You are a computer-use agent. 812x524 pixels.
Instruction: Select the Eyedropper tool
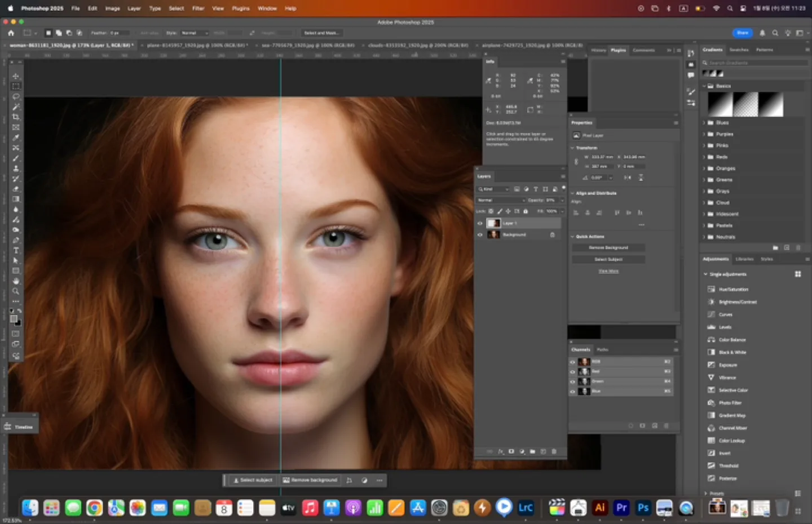pos(16,137)
